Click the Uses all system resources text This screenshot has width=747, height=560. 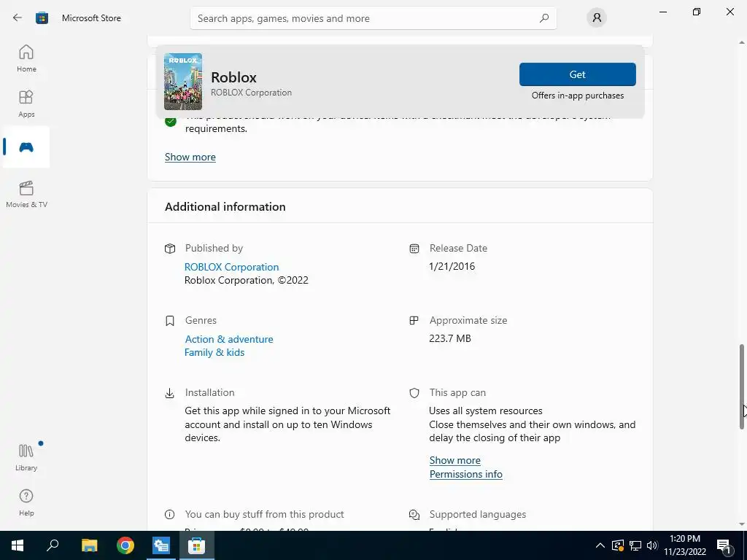485,411
